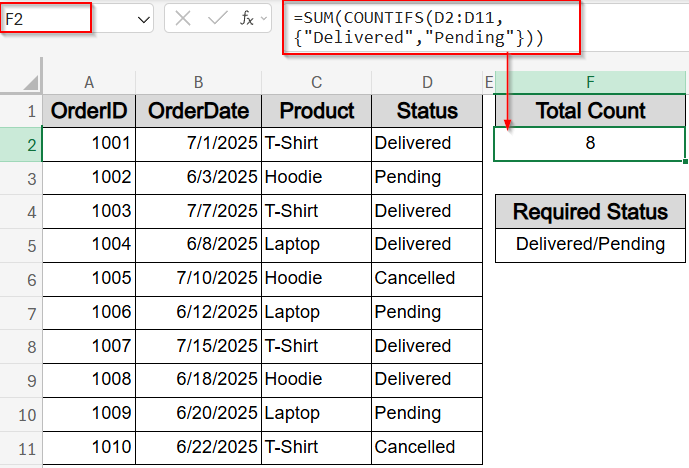The image size is (689, 468).
Task: Click the Total Count header cell
Action: point(590,111)
